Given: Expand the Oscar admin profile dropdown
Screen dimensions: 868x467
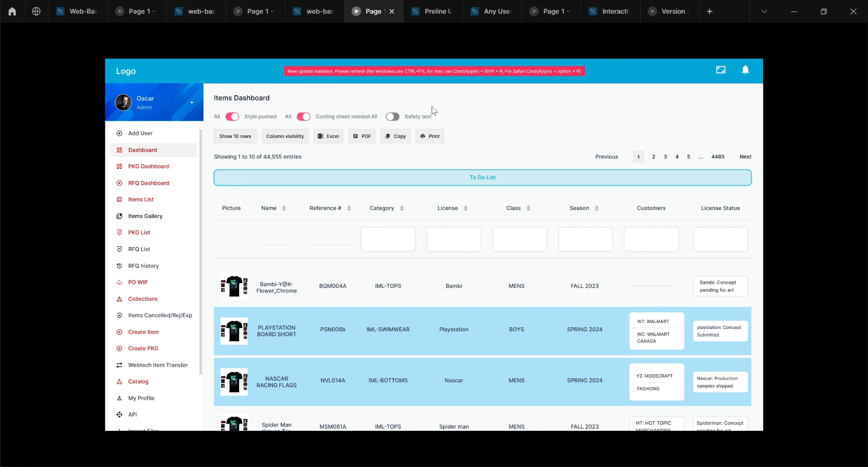Looking at the screenshot, I should pyautogui.click(x=192, y=102).
